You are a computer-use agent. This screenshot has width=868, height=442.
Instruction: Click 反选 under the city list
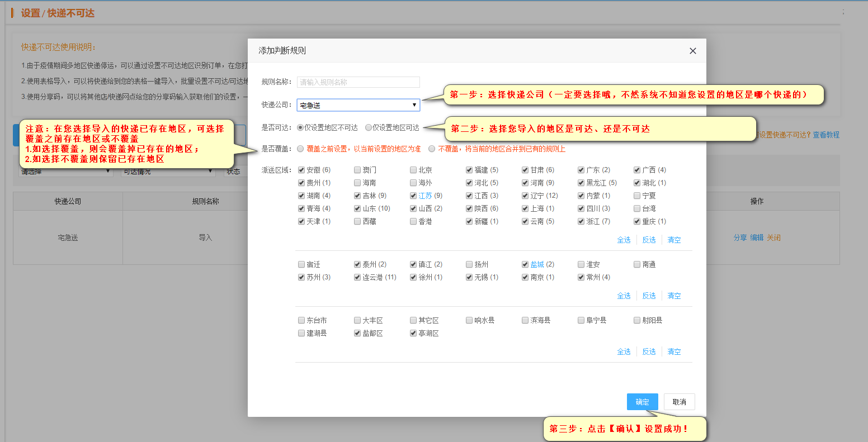[649, 296]
